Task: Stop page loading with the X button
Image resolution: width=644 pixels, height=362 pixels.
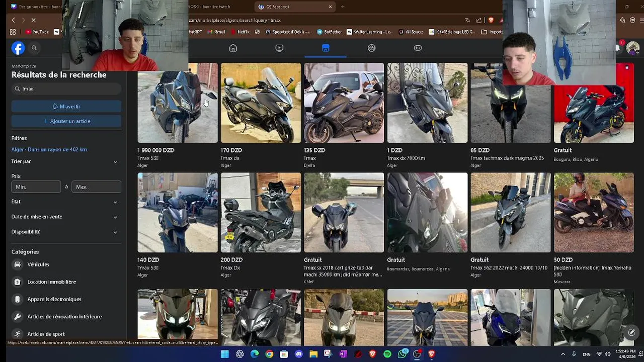Action: coord(33,20)
